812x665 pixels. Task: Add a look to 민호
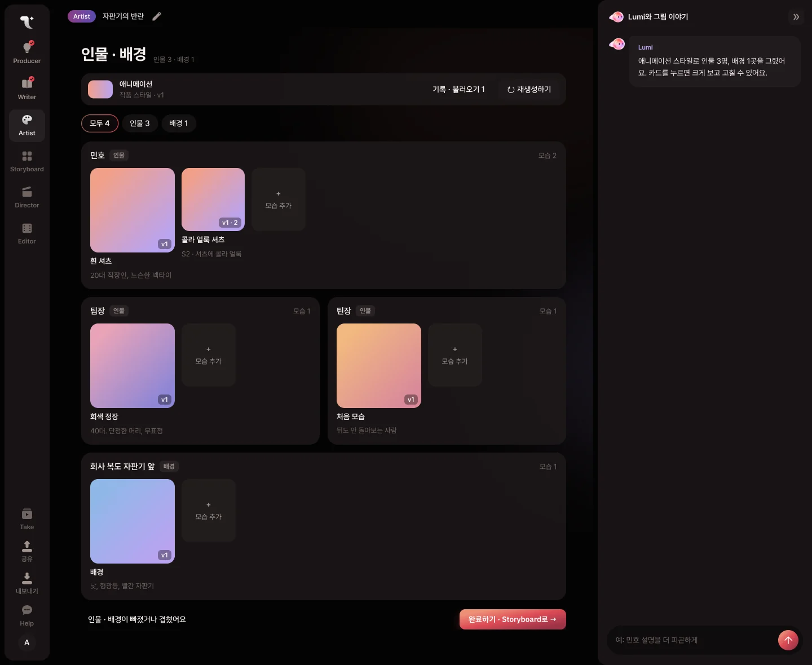click(x=279, y=200)
